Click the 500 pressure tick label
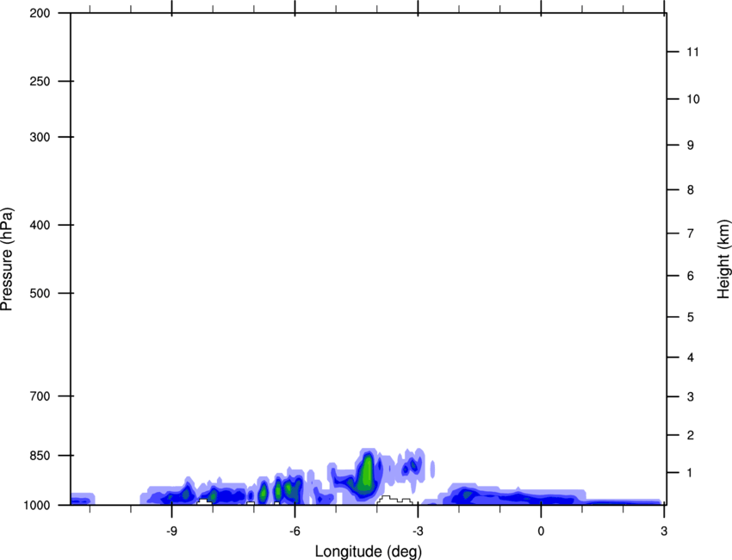The height and width of the screenshot is (560, 732). tap(40, 293)
